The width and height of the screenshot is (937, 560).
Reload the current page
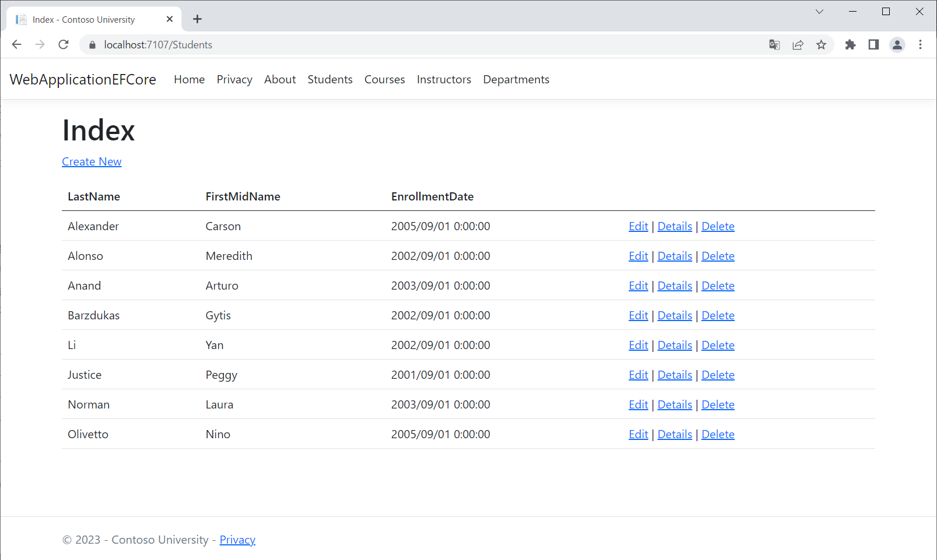[x=64, y=45]
